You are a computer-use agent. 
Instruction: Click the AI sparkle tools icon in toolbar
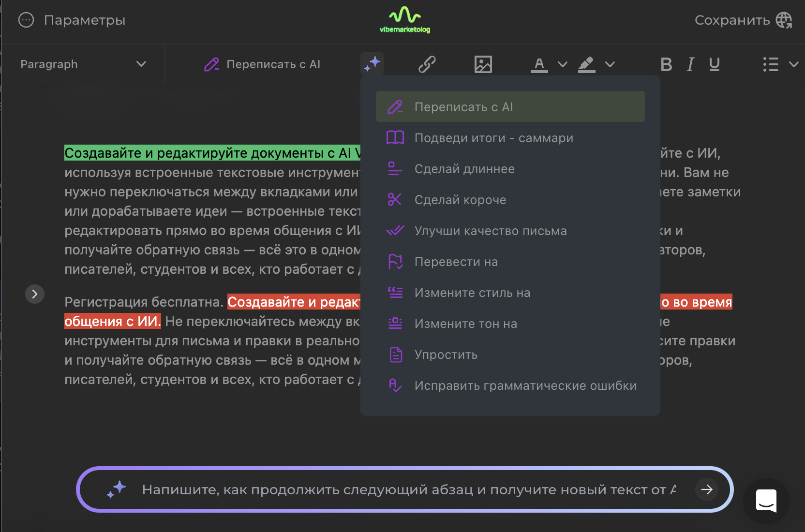click(372, 64)
